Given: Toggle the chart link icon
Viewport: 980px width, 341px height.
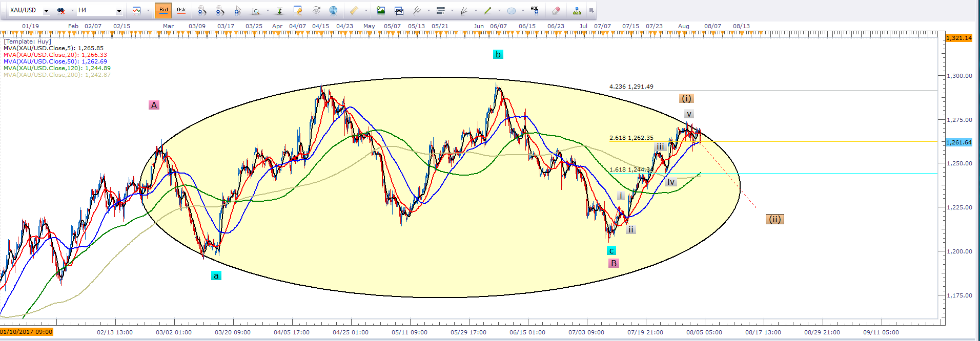Looking at the screenshot, I should pyautogui.click(x=61, y=10).
